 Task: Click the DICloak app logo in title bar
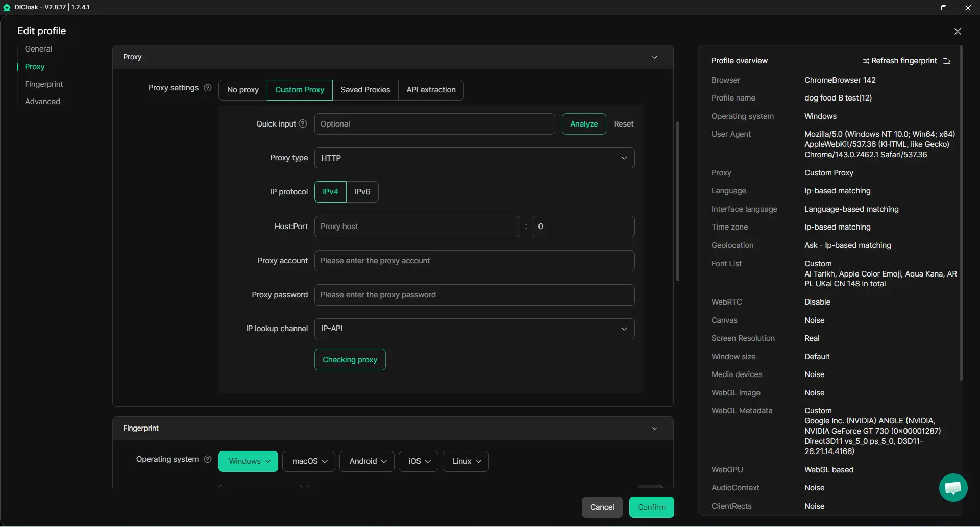(7, 7)
